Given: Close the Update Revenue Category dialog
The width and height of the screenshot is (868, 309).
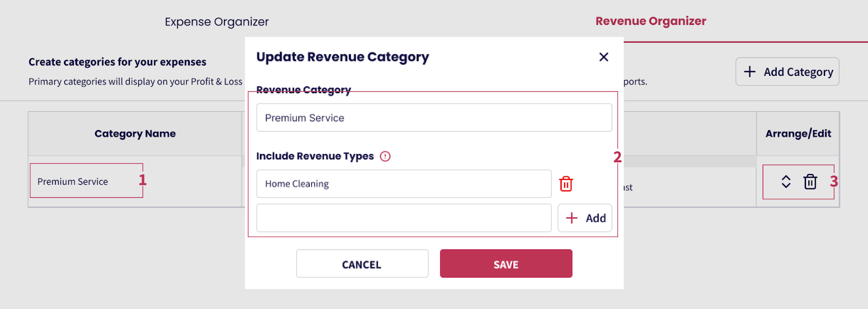Looking at the screenshot, I should coord(603,57).
